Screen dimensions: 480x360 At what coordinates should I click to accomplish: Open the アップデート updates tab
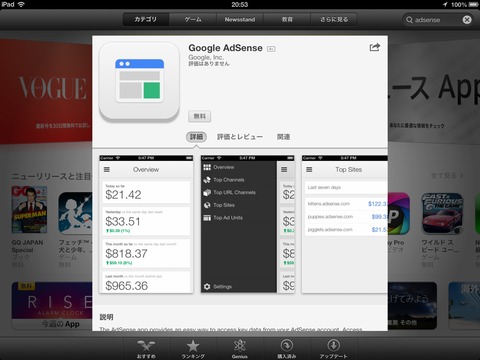tap(333, 349)
